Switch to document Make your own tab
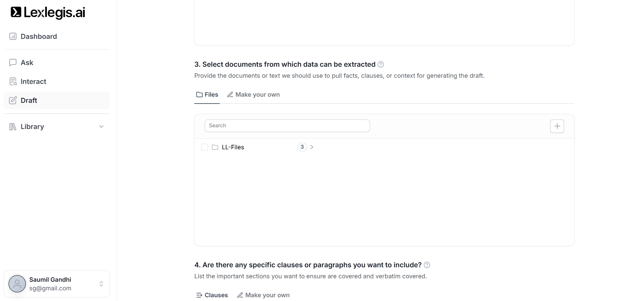644x301 pixels. [253, 95]
